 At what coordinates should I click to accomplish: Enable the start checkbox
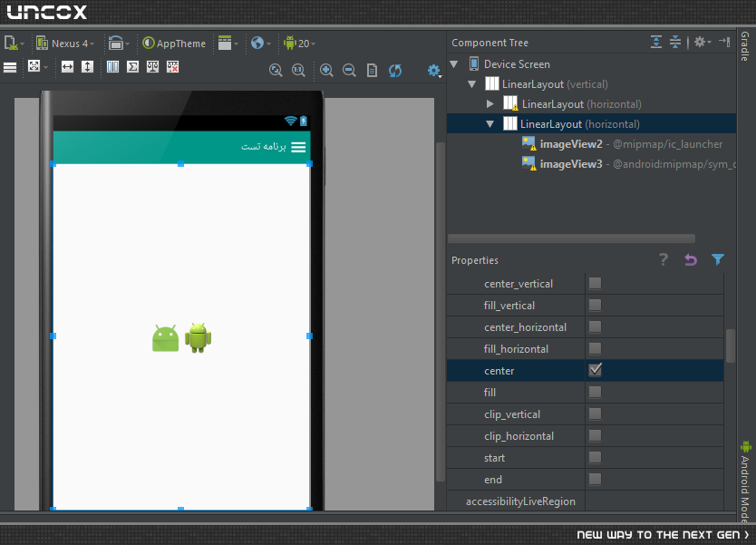[x=595, y=457]
